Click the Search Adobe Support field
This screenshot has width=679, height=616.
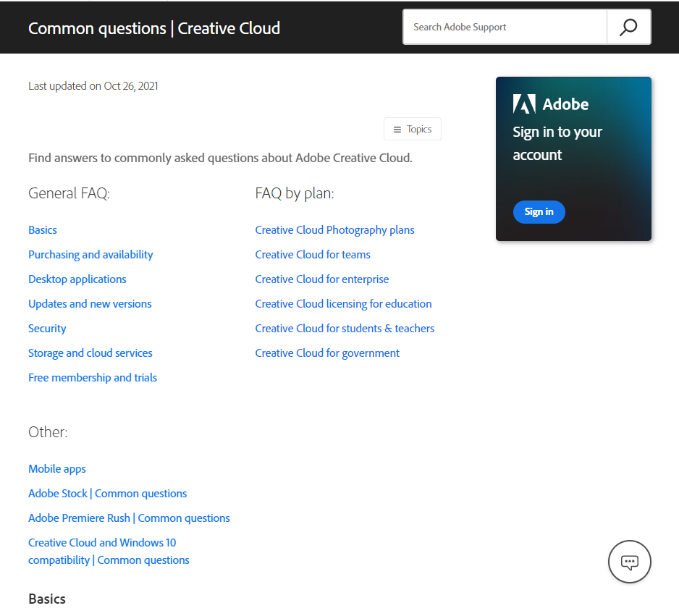tap(505, 28)
